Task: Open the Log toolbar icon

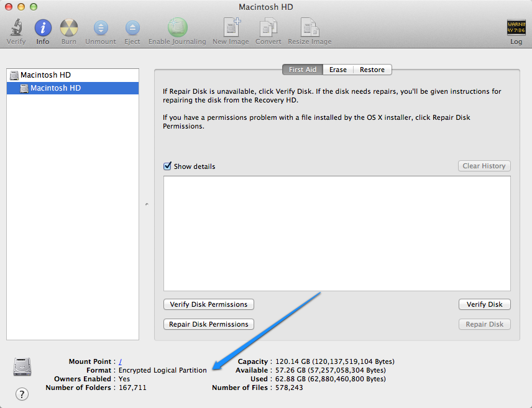Action: pyautogui.click(x=516, y=27)
